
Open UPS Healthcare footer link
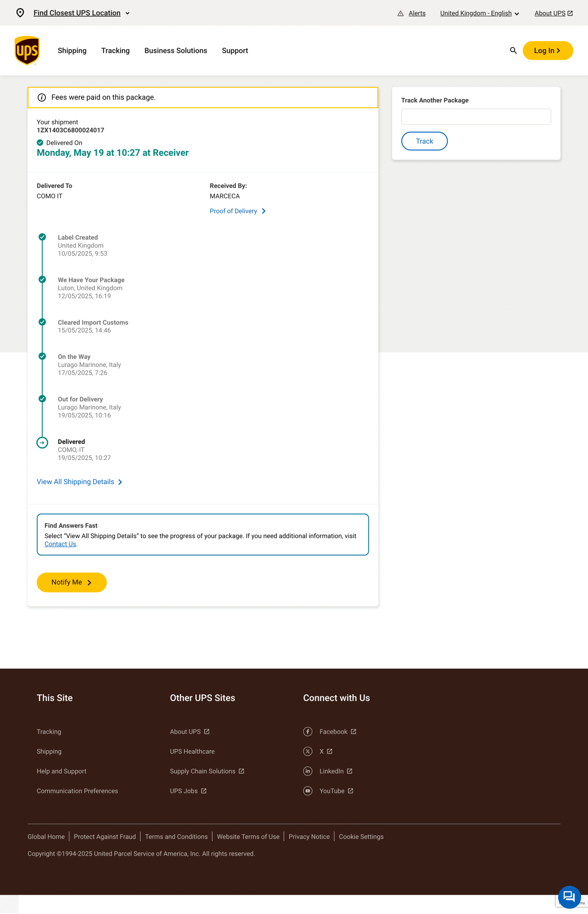tap(192, 751)
